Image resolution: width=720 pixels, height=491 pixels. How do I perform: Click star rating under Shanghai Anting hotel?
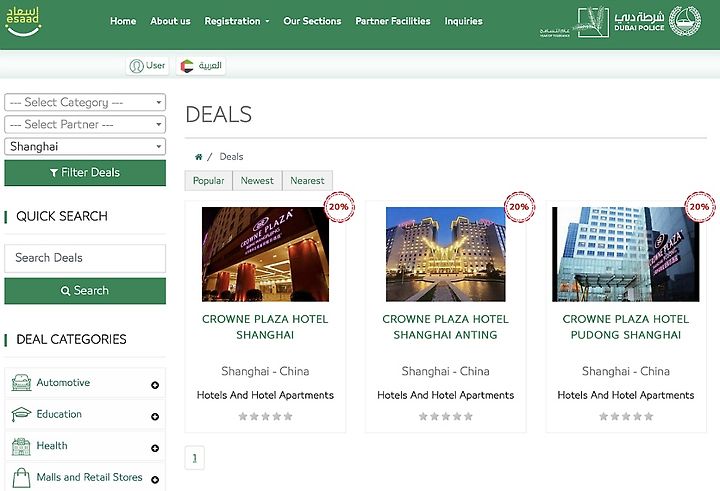[445, 417]
